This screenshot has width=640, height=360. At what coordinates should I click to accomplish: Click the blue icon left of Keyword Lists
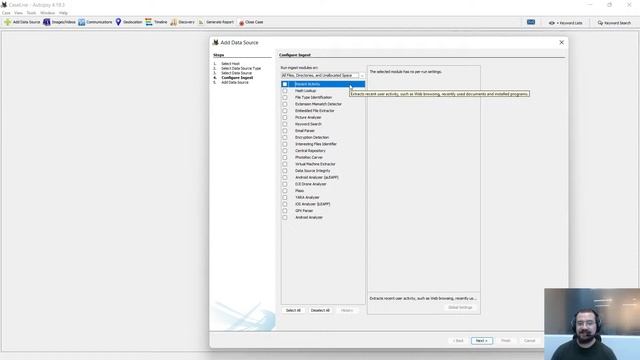point(531,22)
